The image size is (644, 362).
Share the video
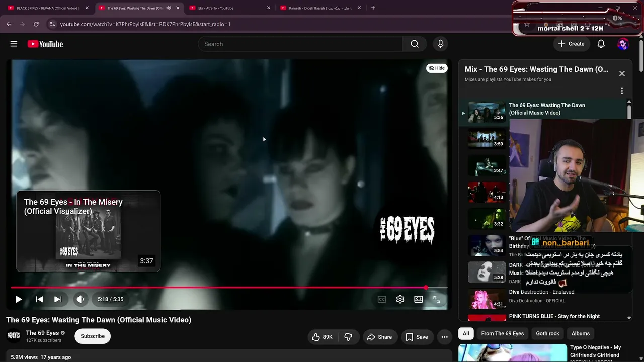379,337
